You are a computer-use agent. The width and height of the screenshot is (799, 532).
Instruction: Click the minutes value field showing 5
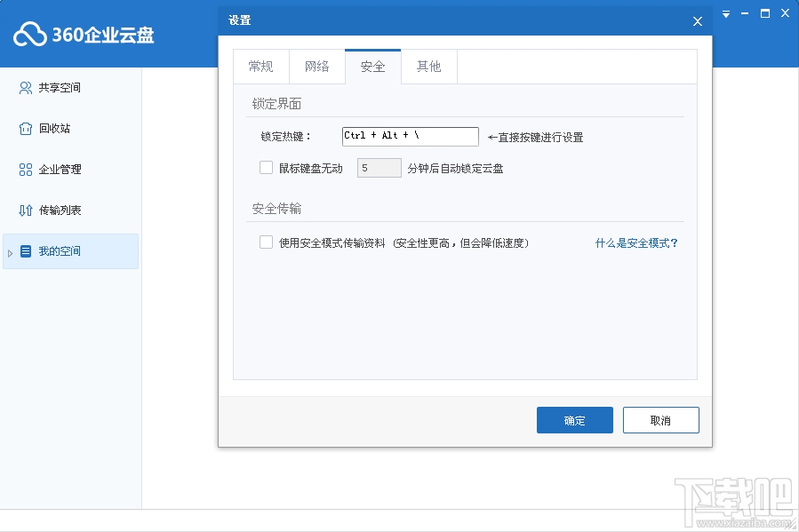click(x=379, y=167)
